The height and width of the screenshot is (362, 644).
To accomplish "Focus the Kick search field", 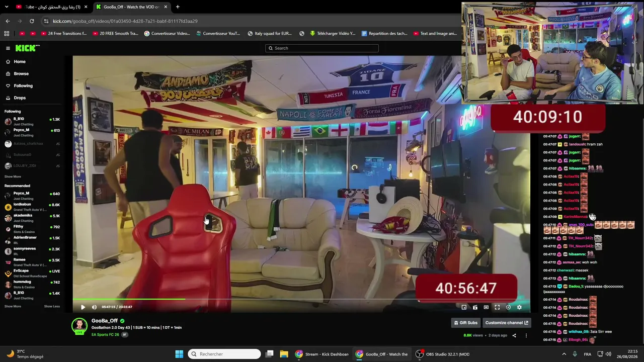I will point(322,48).
